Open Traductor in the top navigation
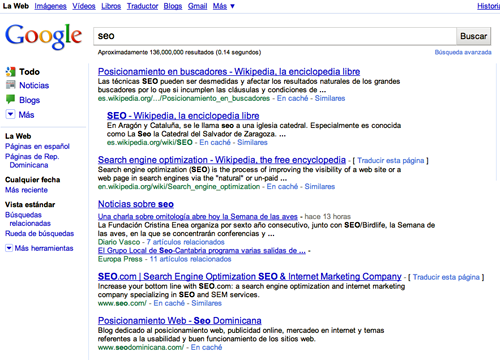The image size is (500, 360). pos(142,6)
